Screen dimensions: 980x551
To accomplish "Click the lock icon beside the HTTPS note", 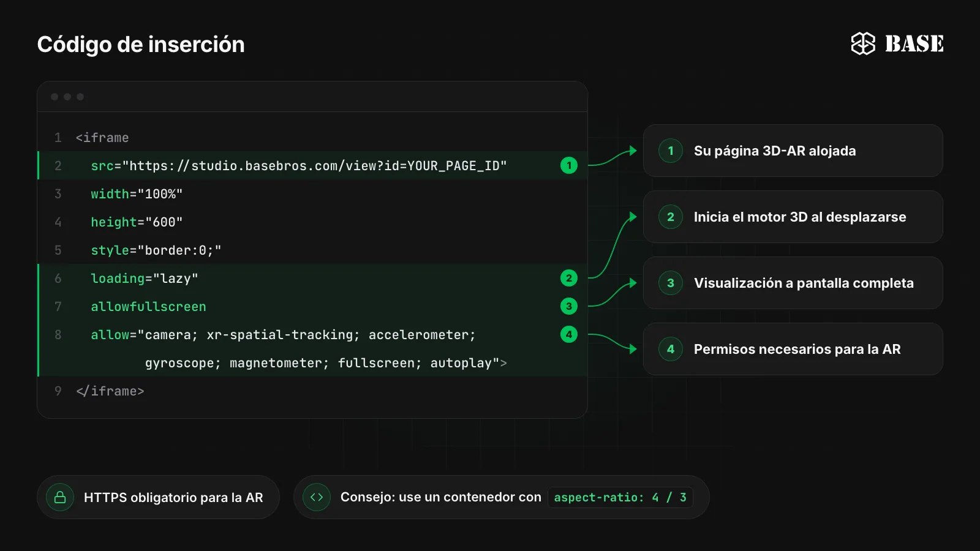I will click(x=60, y=497).
